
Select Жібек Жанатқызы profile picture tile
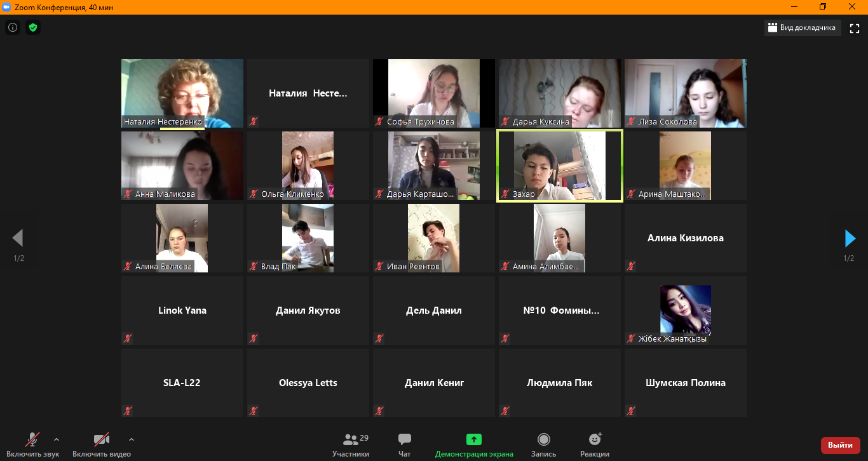tap(686, 311)
